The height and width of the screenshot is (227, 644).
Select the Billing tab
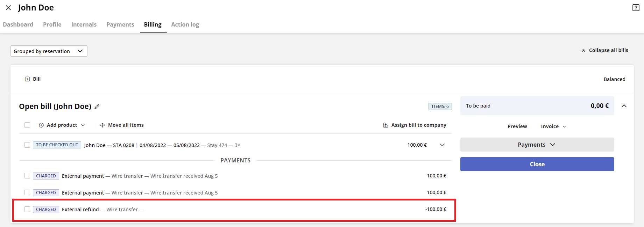click(153, 24)
